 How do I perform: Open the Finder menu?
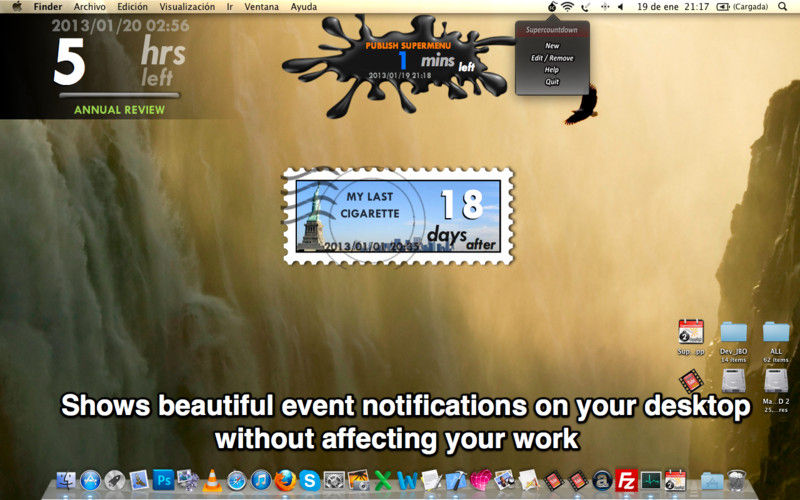pyautogui.click(x=47, y=7)
